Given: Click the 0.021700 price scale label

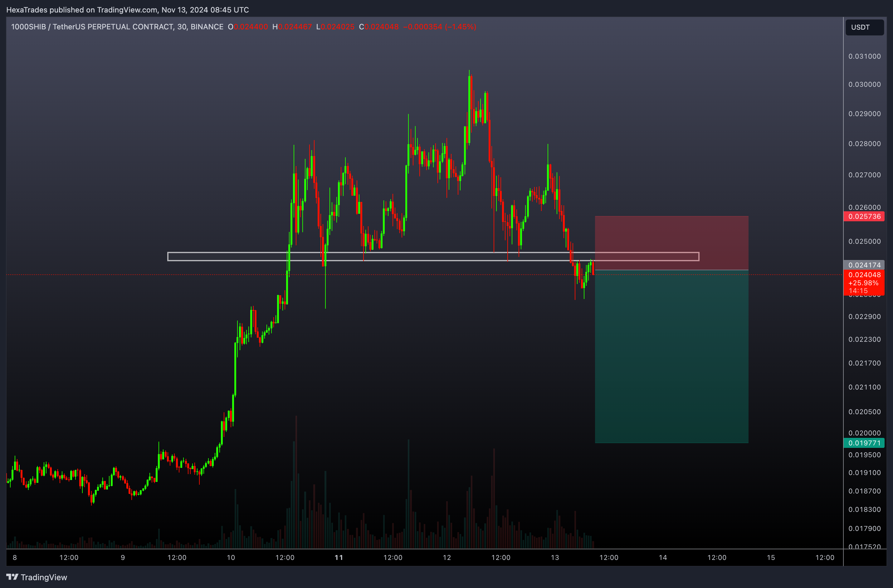Looking at the screenshot, I should (x=865, y=363).
